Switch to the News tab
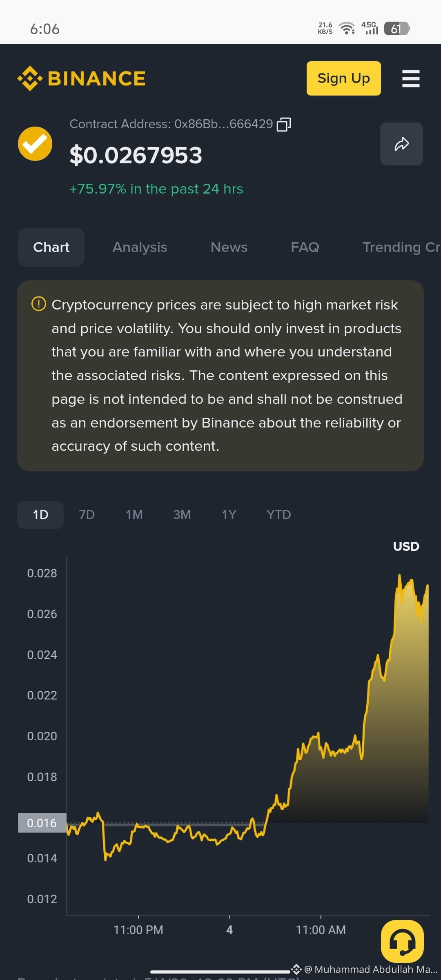 coord(229,247)
